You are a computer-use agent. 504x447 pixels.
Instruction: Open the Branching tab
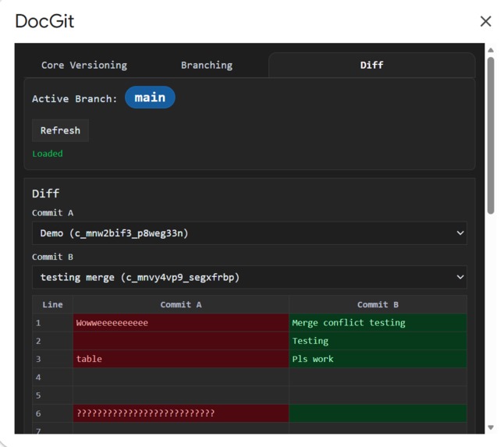(x=207, y=66)
